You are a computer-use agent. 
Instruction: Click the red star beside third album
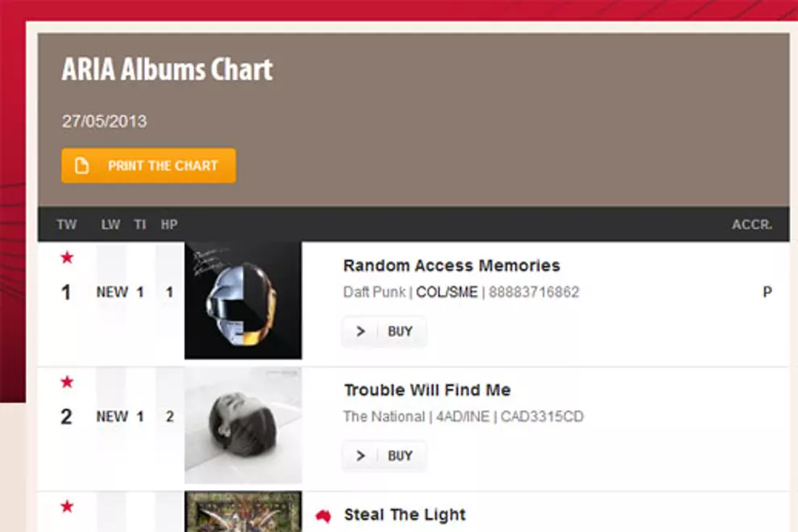pos(67,506)
